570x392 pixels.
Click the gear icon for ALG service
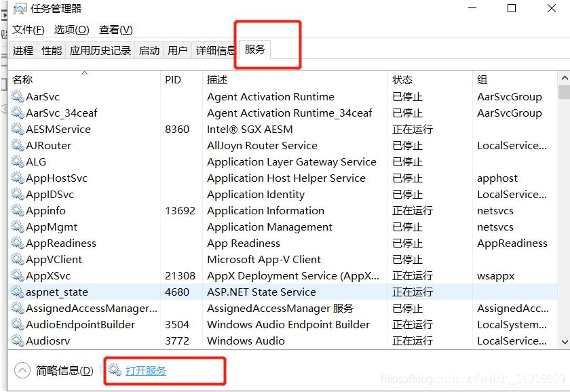pos(17,161)
